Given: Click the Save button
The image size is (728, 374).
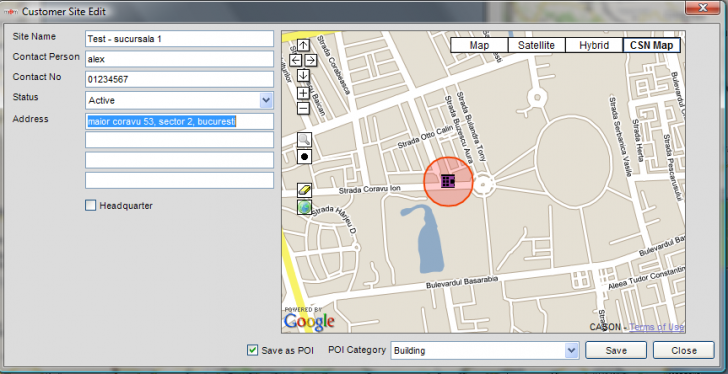Looking at the screenshot, I should pyautogui.click(x=616, y=350).
